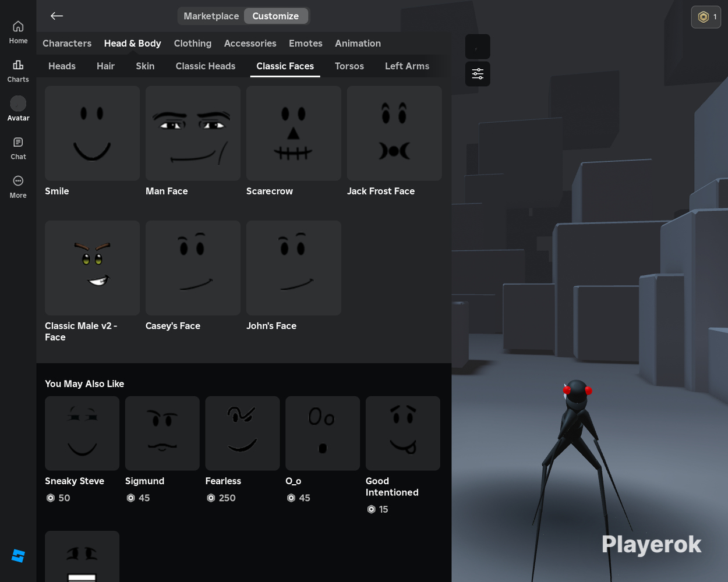Viewport: 728px width, 582px height.
Task: Open the Charts sidebar icon
Action: [x=18, y=71]
